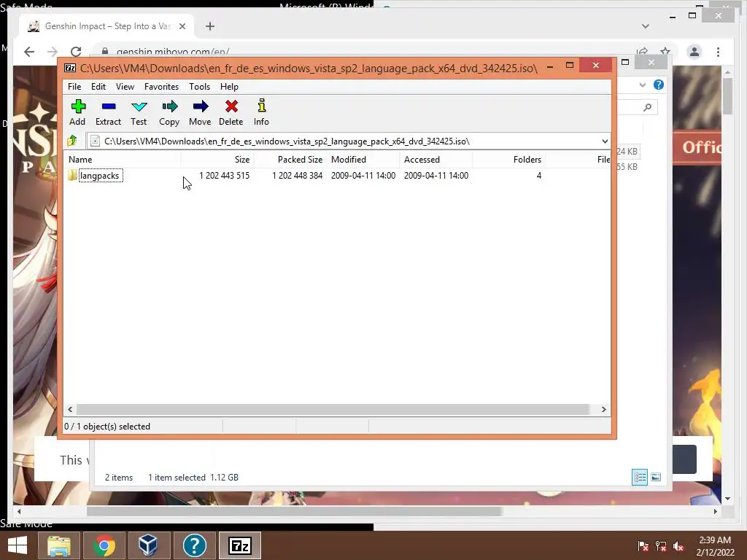Sort by the Name column header
The image size is (747, 560).
tap(122, 160)
